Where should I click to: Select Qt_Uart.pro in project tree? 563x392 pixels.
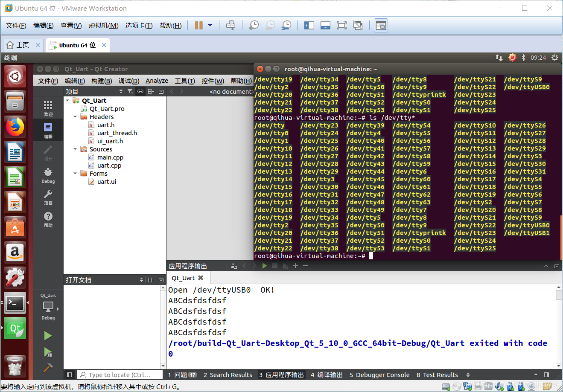tap(107, 109)
